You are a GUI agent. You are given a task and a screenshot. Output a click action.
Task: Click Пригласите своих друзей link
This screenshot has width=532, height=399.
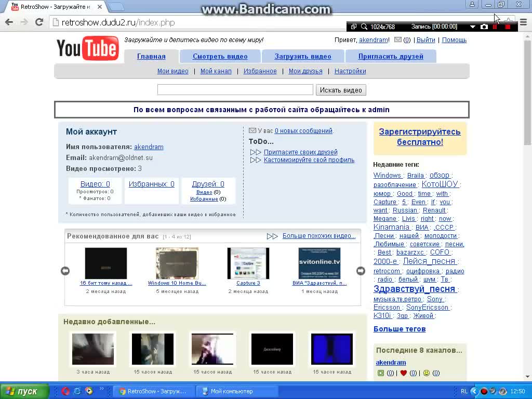pos(301,152)
